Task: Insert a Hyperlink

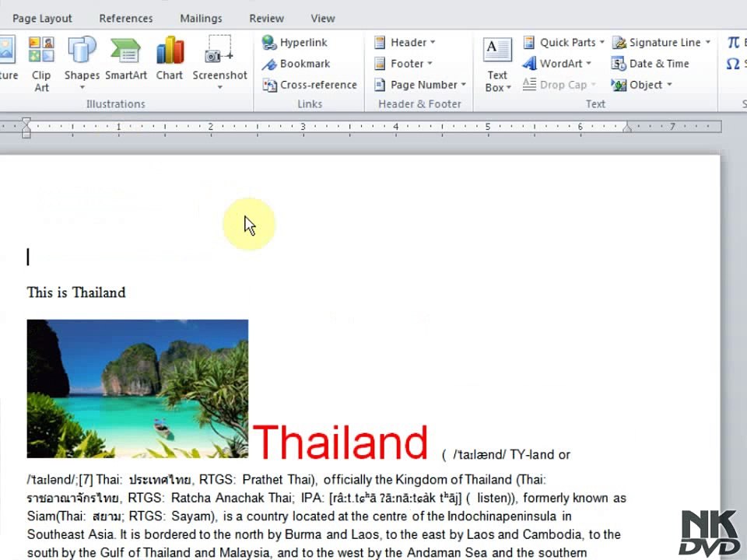Action: pyautogui.click(x=294, y=42)
